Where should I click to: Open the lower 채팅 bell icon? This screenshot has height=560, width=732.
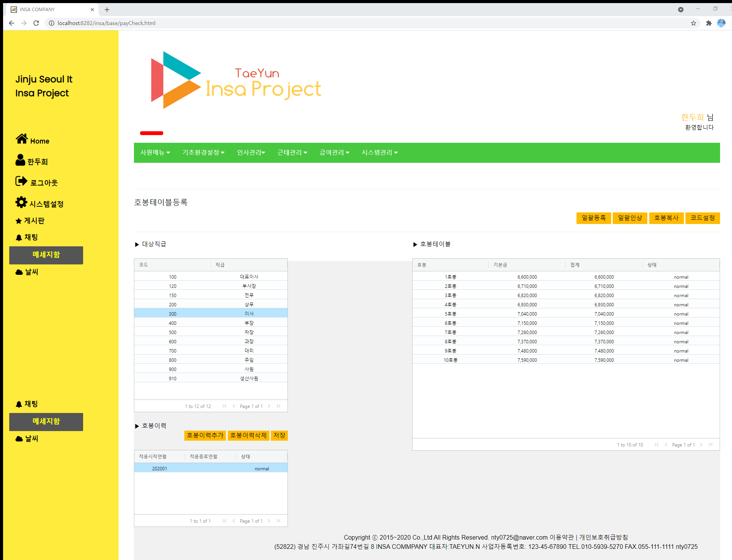[x=18, y=404]
